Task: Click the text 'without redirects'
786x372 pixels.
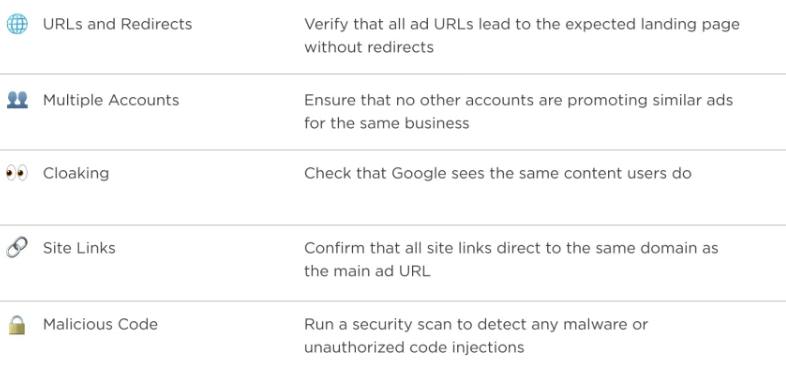Action: [368, 47]
